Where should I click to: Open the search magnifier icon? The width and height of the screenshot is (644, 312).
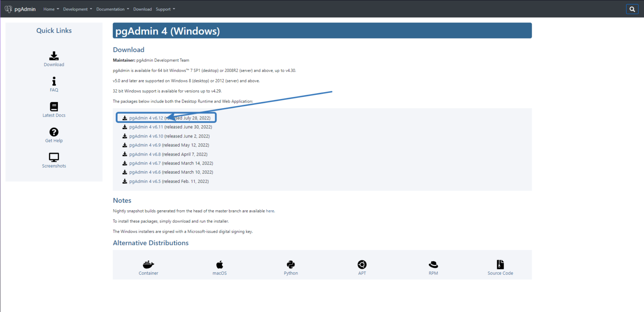click(x=632, y=9)
